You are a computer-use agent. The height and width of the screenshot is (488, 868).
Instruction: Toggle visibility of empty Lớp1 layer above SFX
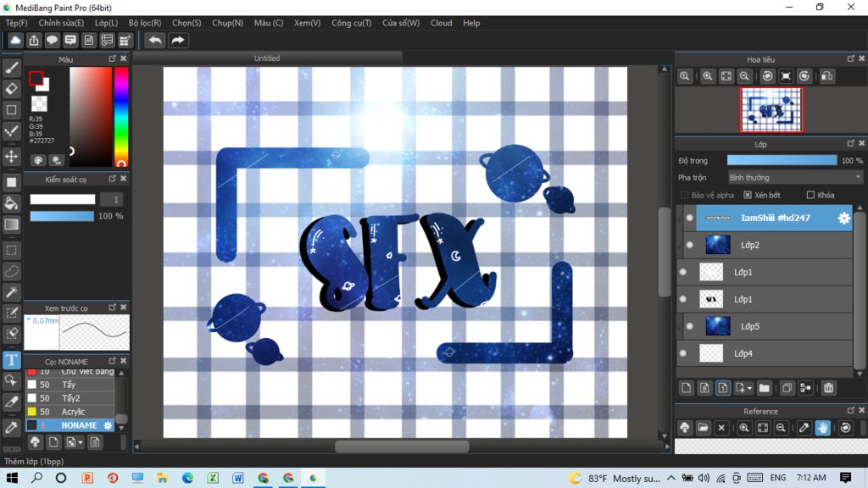tap(683, 272)
